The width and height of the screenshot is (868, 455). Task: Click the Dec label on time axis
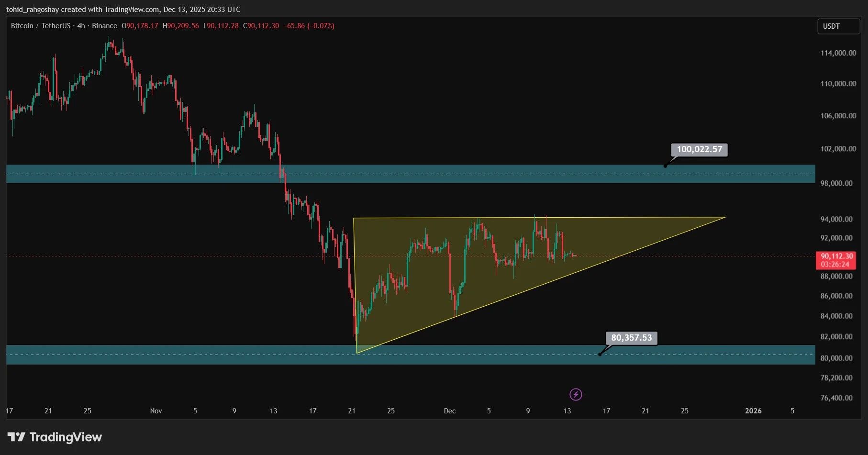[449, 411]
